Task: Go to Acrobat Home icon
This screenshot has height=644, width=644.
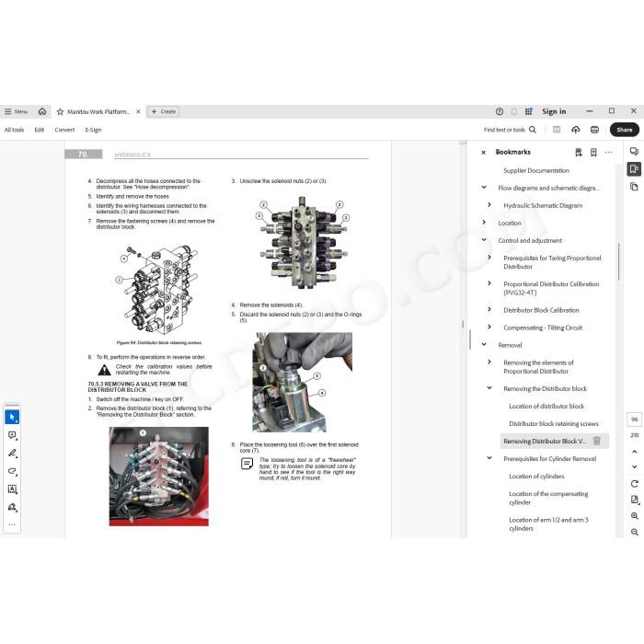Action: (42, 111)
